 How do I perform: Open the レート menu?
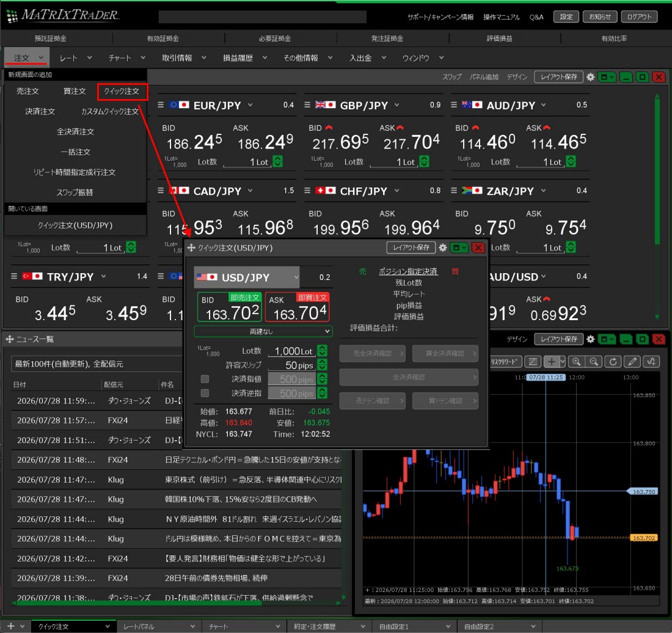pyautogui.click(x=75, y=58)
